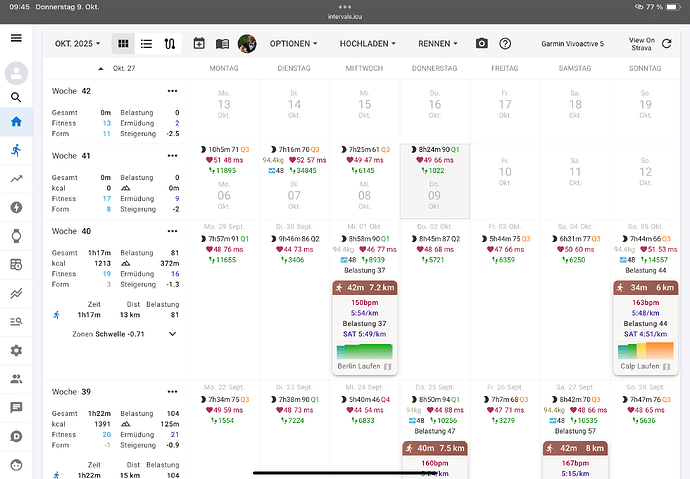Viewport: 690px width, 479px height.
Task: Click the settings gear in sidebar
Action: pyautogui.click(x=16, y=351)
